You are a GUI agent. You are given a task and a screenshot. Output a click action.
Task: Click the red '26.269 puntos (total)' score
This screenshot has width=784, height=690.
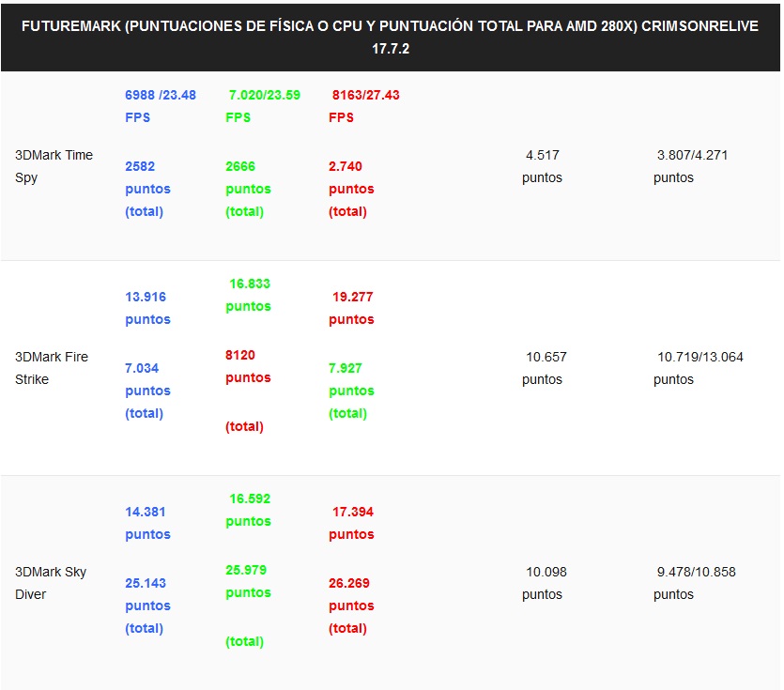tap(351, 606)
